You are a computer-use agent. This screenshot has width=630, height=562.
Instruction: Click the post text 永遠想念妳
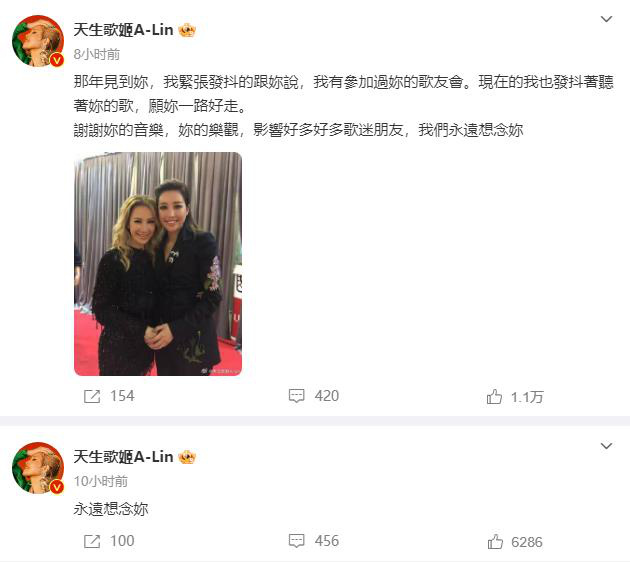point(111,509)
